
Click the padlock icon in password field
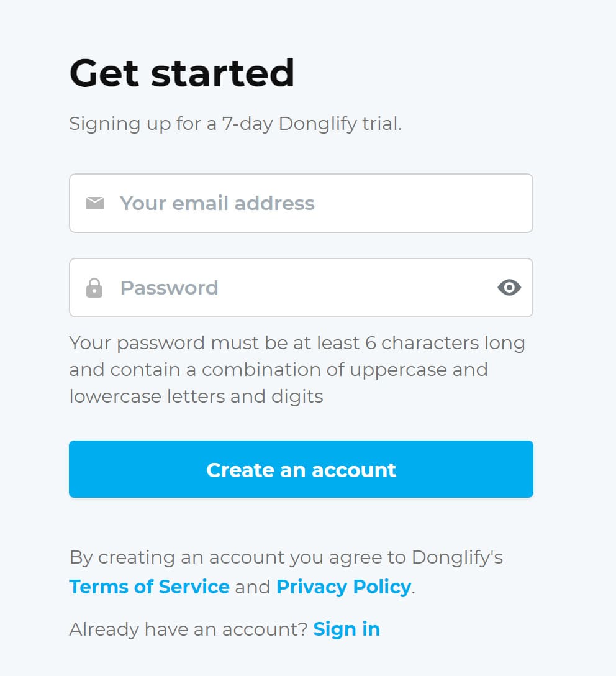point(94,288)
